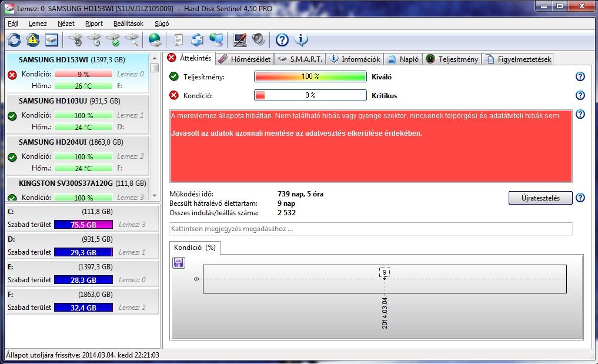This screenshot has width=598, height=364.
Task: Click the disk list scroll up arrow
Action: [155, 58]
